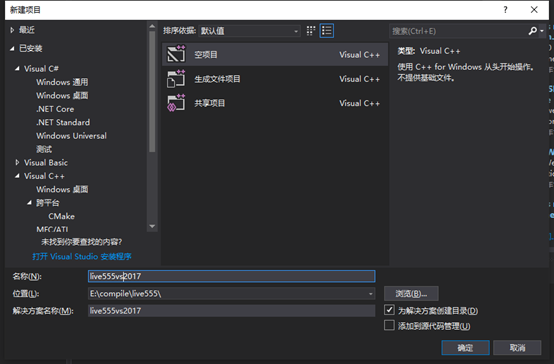
Task: Collapse the 已安装 tree node
Action: pyautogui.click(x=12, y=48)
